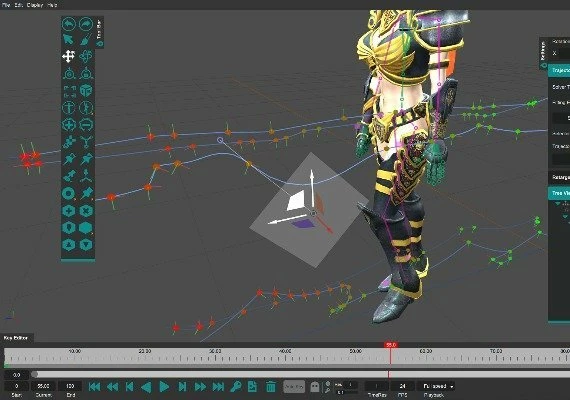
Task: Click the T-pose figure in circle icon
Action: pos(69,108)
